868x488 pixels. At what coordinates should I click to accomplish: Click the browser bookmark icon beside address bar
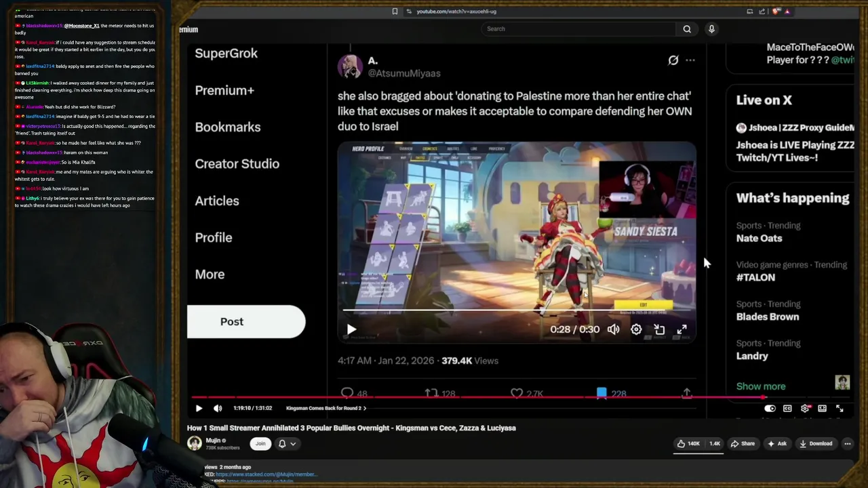(x=395, y=12)
